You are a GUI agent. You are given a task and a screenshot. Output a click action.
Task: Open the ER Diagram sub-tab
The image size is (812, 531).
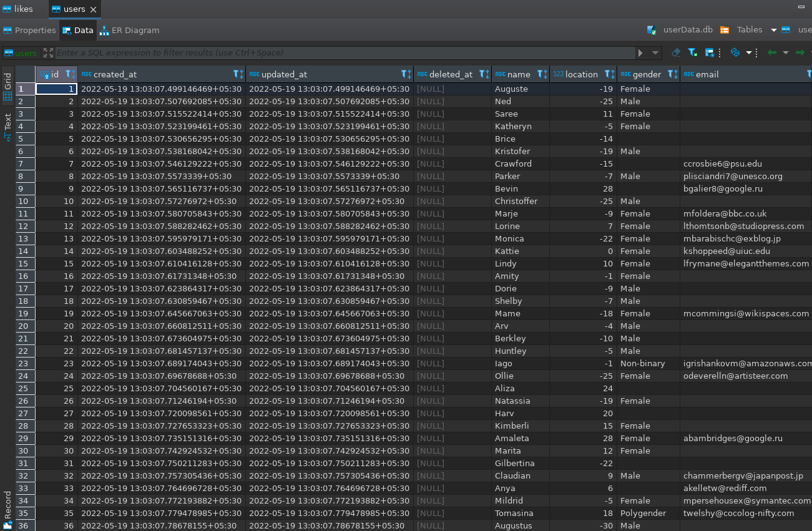(x=129, y=30)
